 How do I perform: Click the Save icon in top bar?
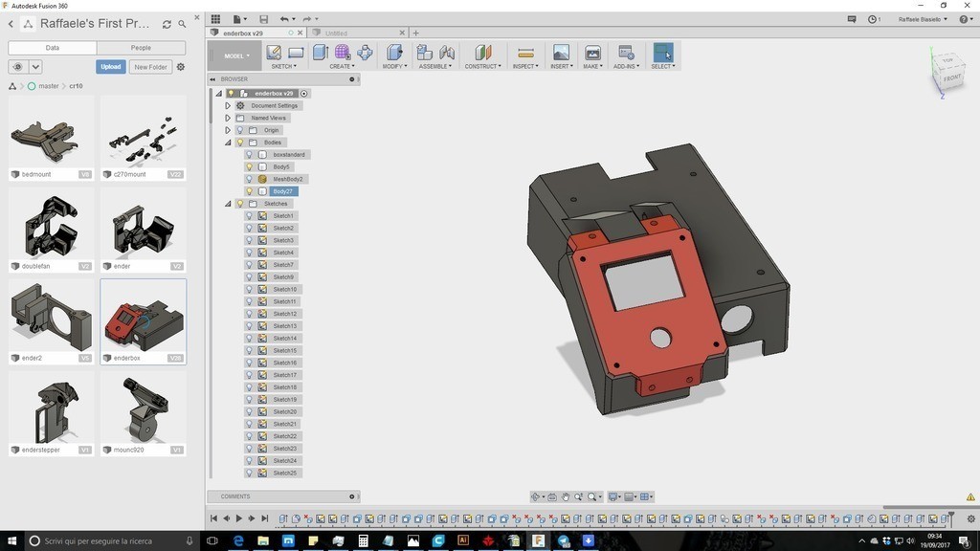click(264, 19)
